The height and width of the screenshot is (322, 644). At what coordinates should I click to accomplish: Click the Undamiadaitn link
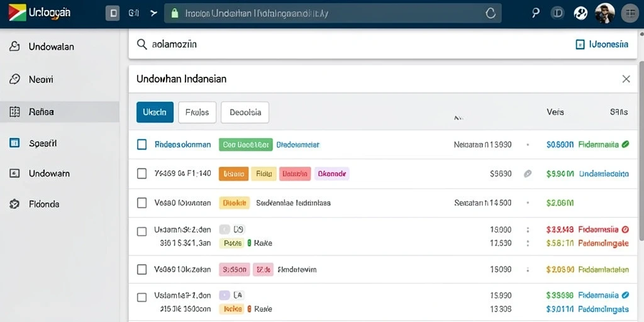tap(604, 174)
